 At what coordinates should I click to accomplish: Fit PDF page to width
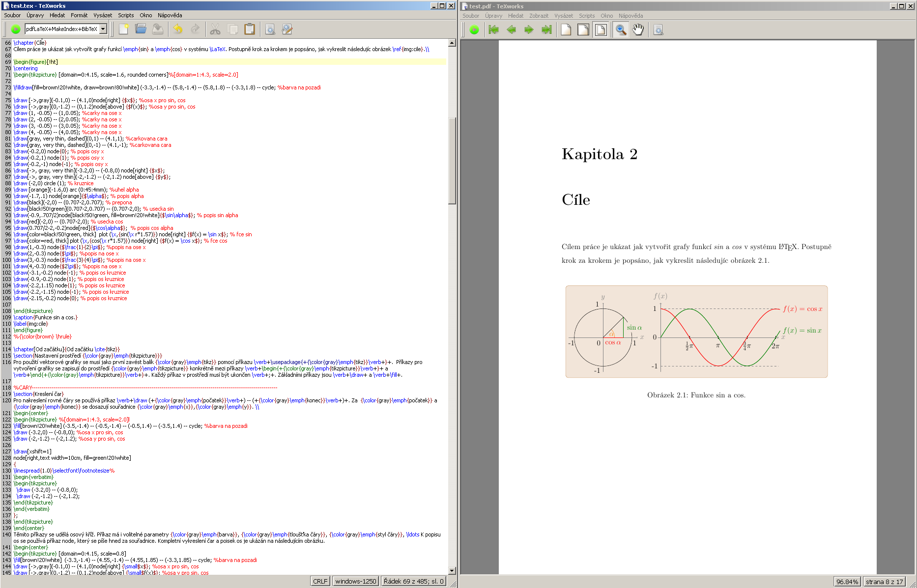coord(583,30)
